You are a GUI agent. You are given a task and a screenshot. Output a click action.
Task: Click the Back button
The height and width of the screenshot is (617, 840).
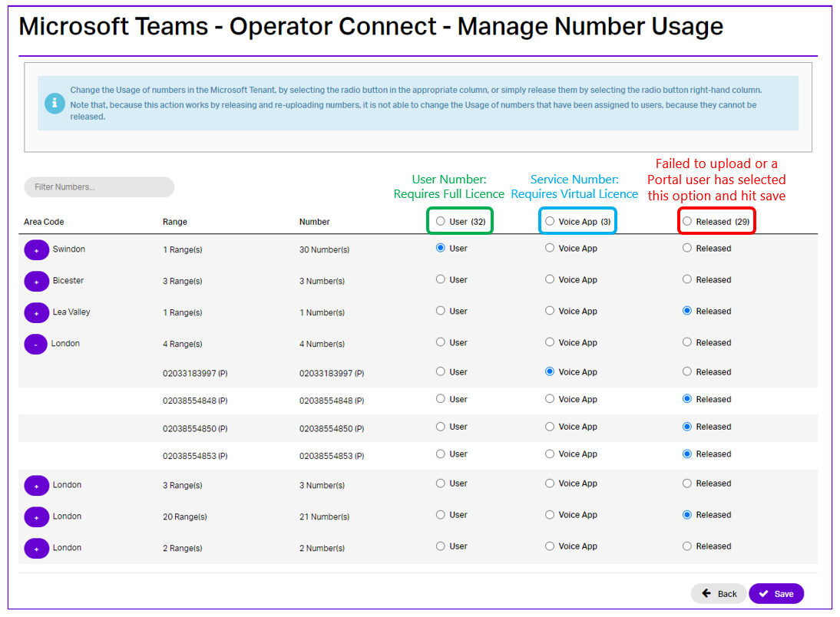[719, 594]
